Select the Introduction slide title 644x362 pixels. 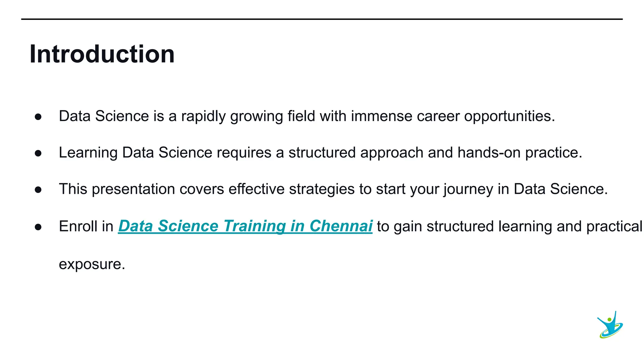(102, 54)
